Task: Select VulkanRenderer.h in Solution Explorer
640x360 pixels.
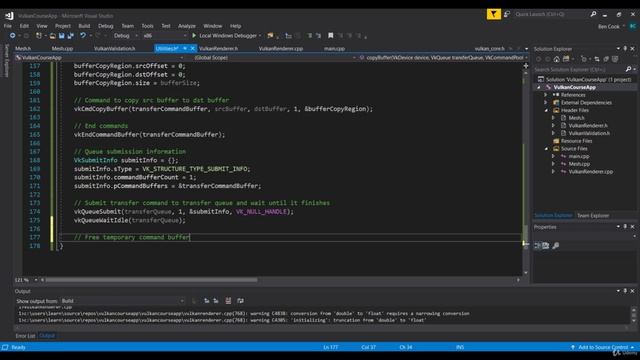Action: click(x=588, y=126)
